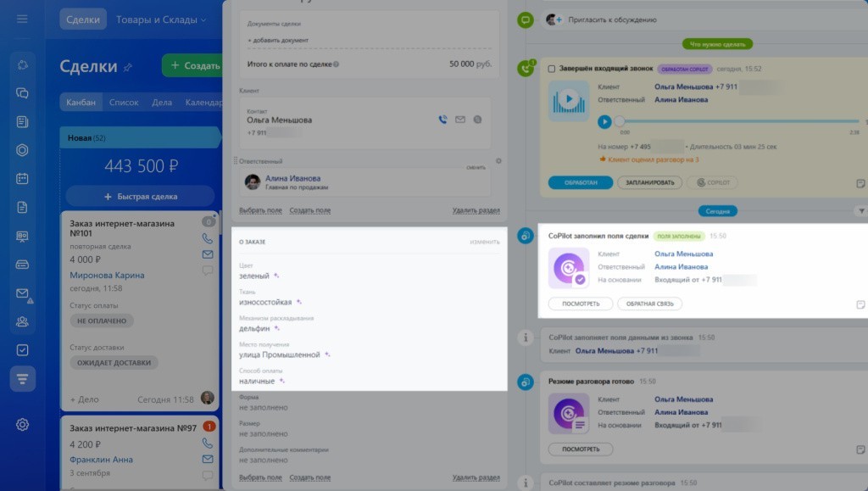Open the calendar icon in the left sidebar

tap(22, 179)
